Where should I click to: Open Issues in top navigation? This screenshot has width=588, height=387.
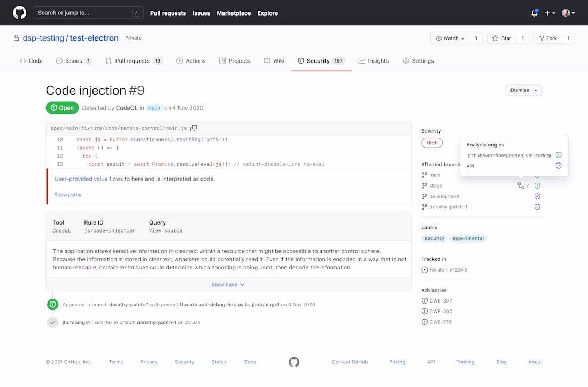[x=202, y=13]
